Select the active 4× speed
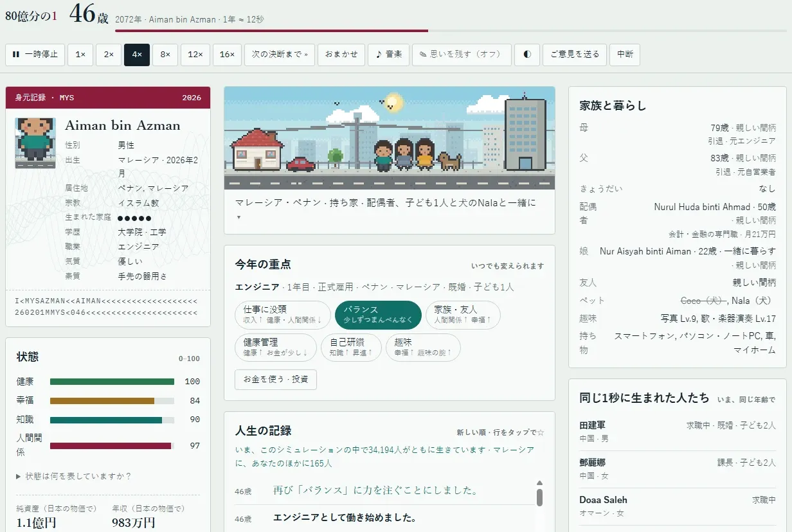This screenshot has height=532, width=792. (137, 55)
